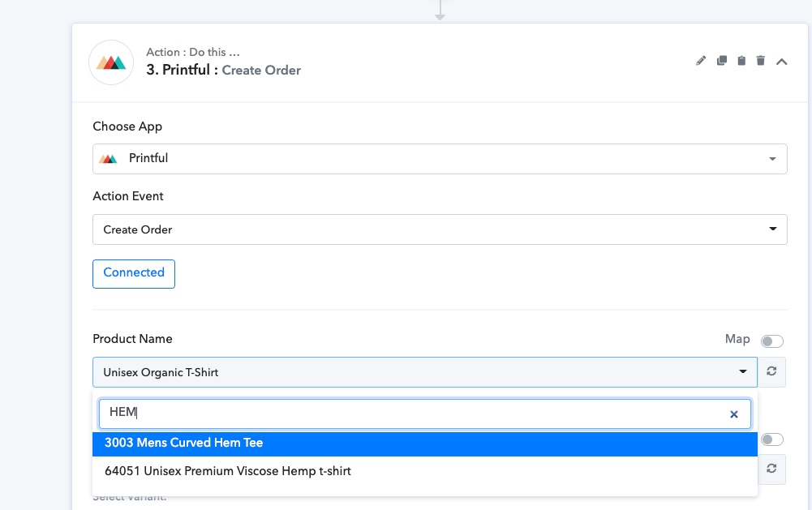Click the HEM search input field

(424, 414)
